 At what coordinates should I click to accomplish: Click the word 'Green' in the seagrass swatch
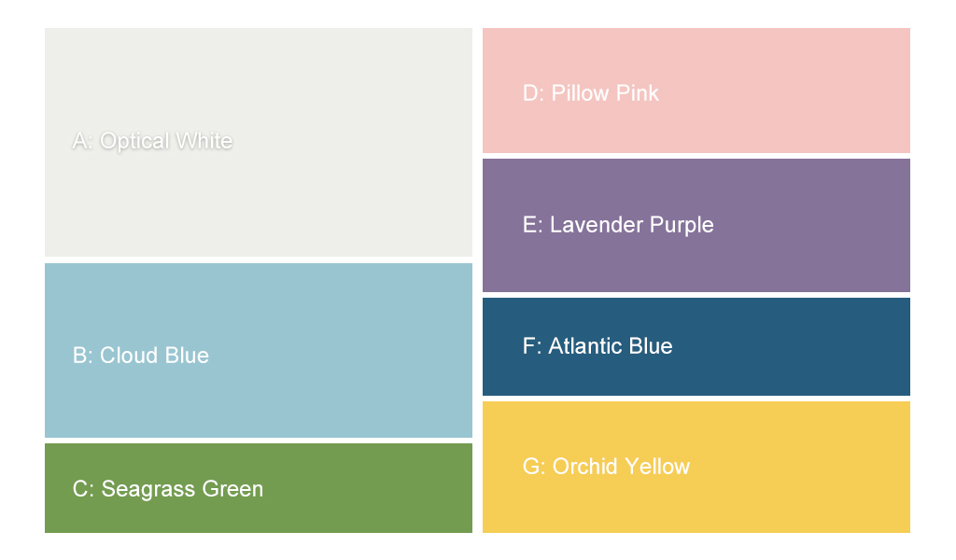(232, 489)
